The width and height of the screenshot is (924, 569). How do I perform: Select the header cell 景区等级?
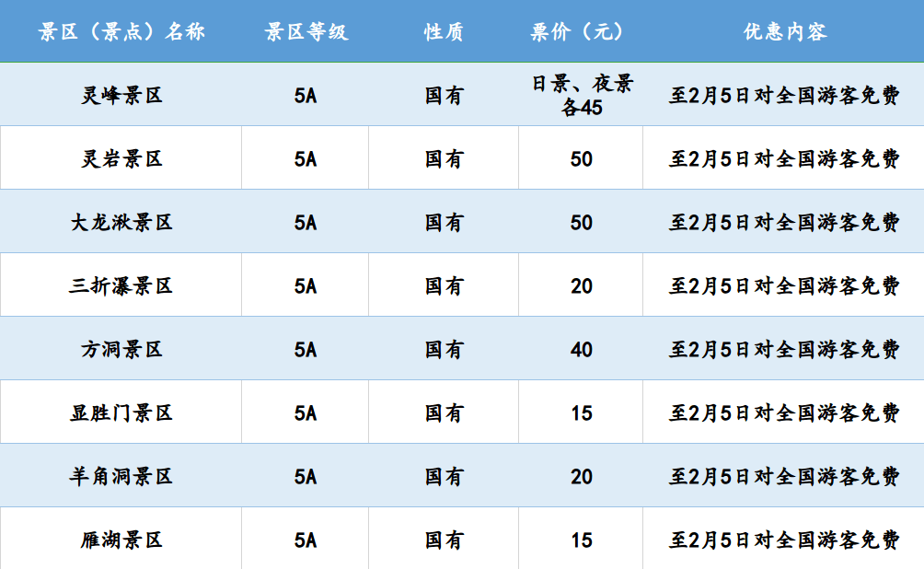pos(306,31)
